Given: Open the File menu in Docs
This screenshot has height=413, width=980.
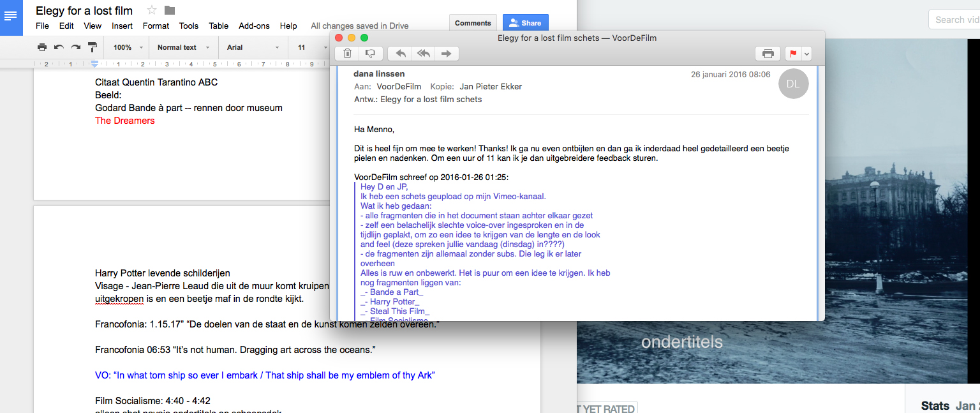Looking at the screenshot, I should (42, 26).
